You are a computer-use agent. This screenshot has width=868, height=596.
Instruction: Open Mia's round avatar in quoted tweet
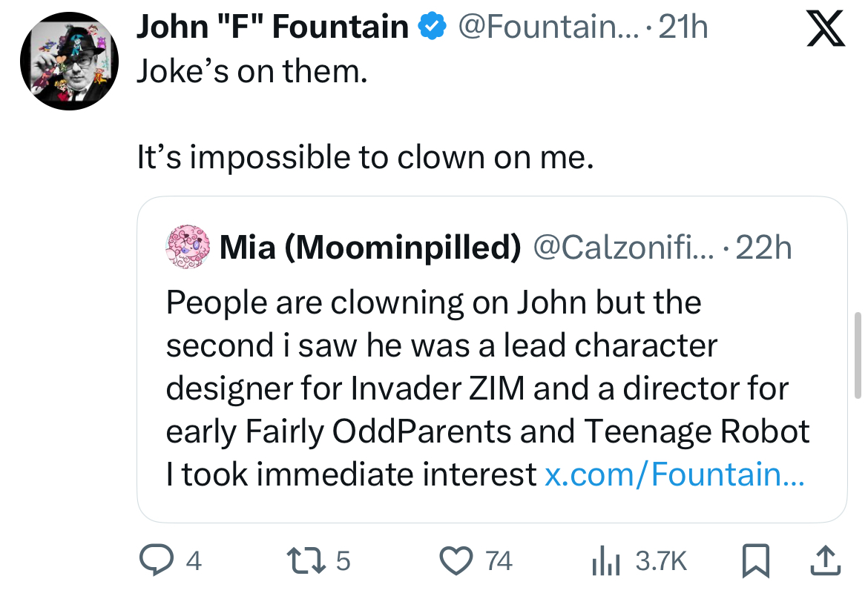[x=186, y=247]
